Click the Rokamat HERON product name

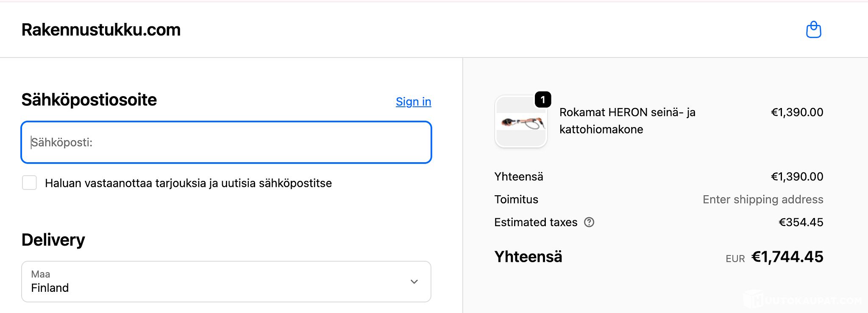point(627,121)
